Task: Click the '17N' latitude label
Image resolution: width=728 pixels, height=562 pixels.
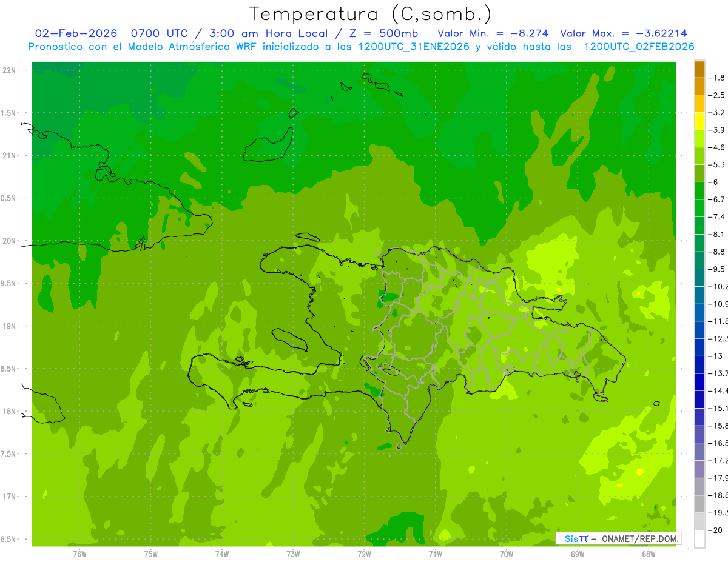Action: [x=8, y=497]
